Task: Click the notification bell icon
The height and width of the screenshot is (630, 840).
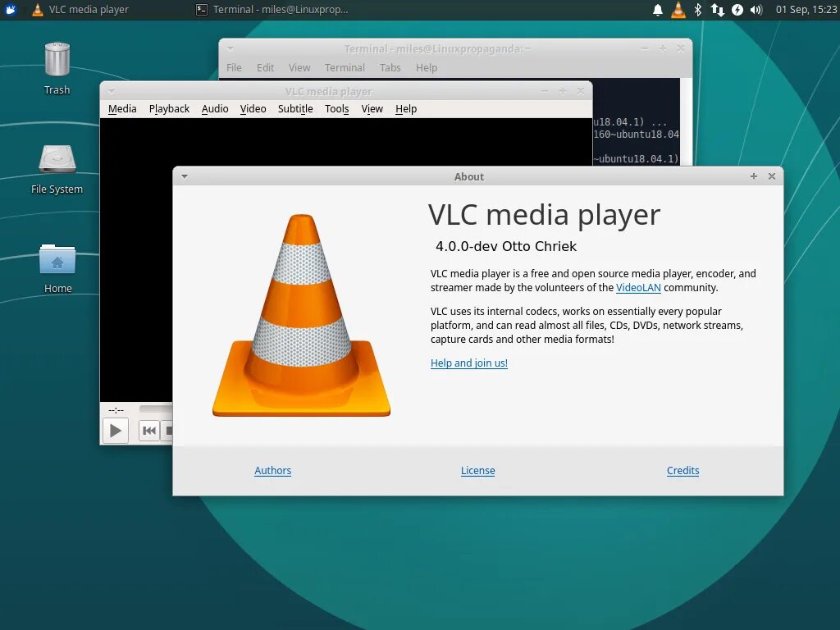Action: [658, 10]
